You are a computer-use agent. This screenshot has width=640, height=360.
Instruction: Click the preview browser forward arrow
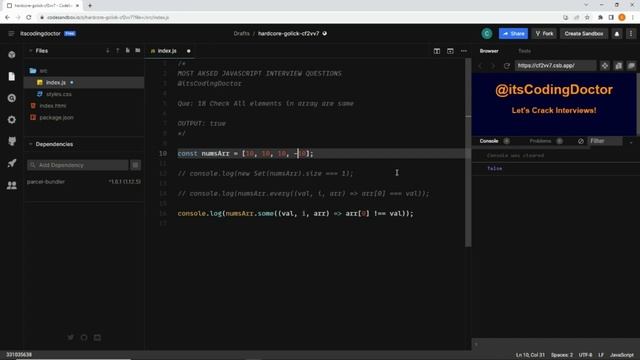coord(493,66)
